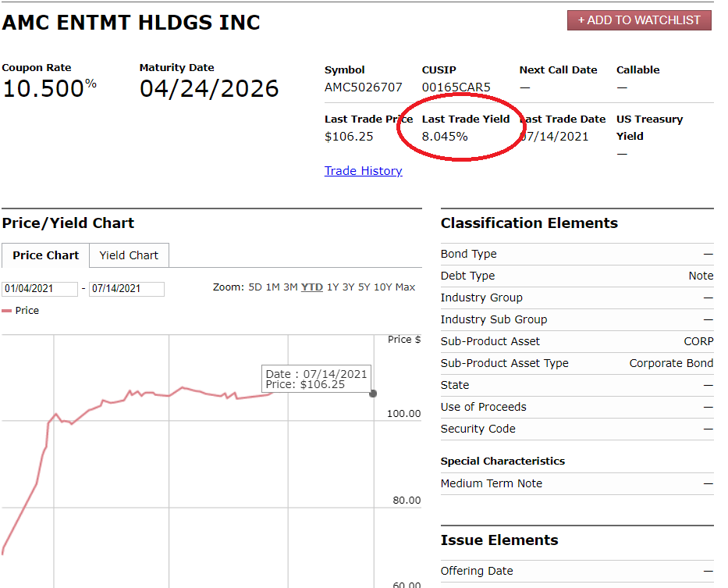Click the 07/14/2021 data point marker
The width and height of the screenshot is (728, 588).
point(373,394)
